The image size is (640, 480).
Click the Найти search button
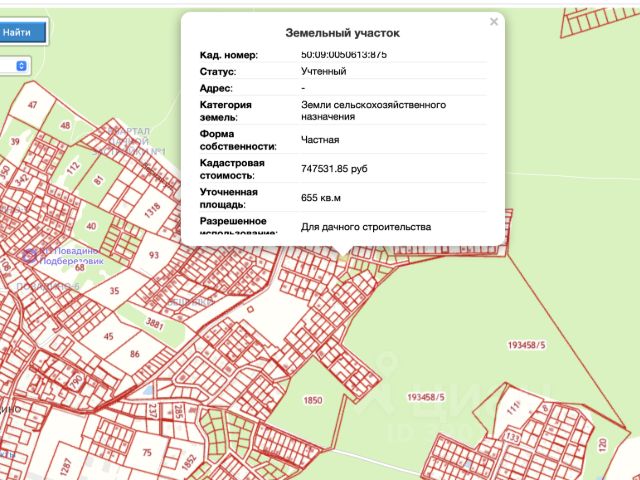click(22, 32)
